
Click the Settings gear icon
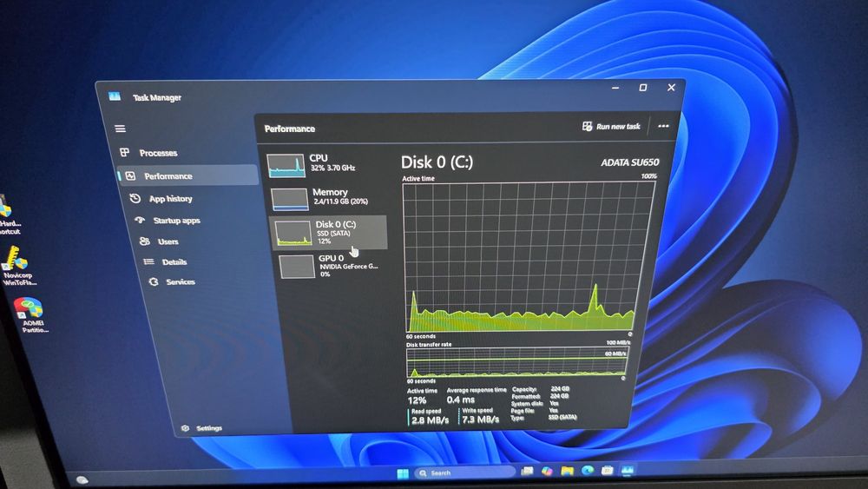pyautogui.click(x=186, y=427)
